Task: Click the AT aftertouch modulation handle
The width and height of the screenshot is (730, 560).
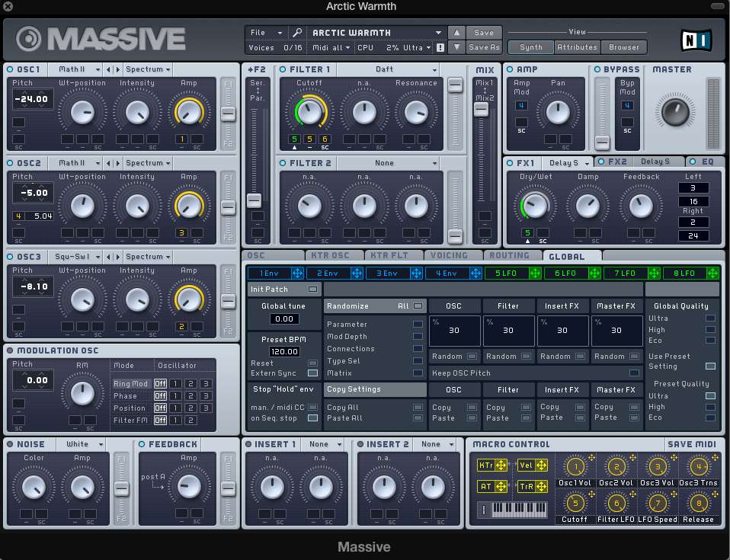Action: 501,486
